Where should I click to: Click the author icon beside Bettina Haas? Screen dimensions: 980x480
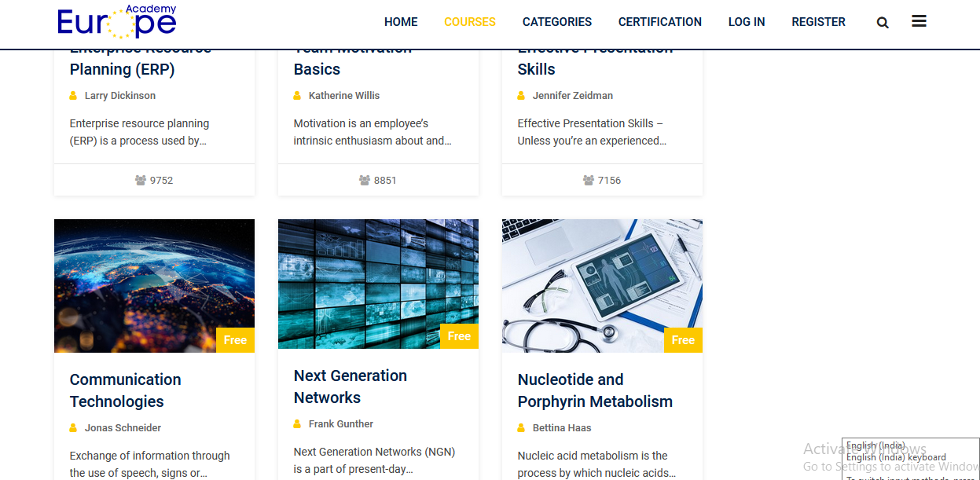521,427
